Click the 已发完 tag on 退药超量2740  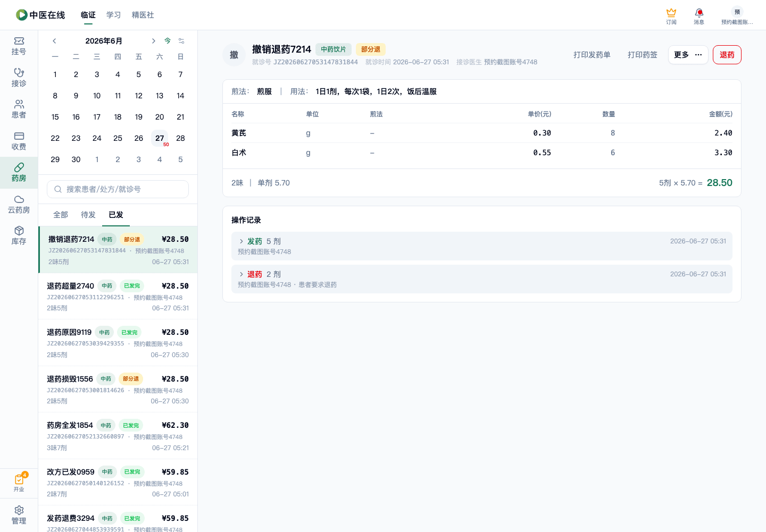(x=132, y=286)
